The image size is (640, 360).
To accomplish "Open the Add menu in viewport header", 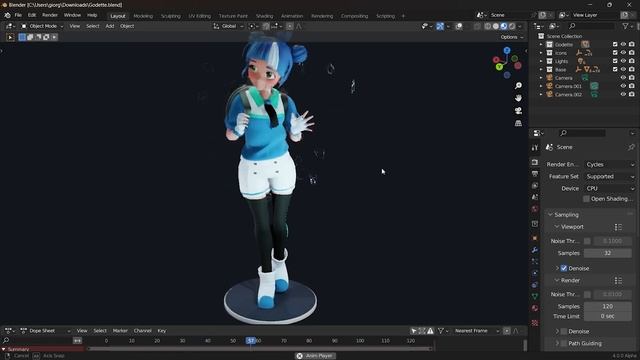I will pos(110,26).
